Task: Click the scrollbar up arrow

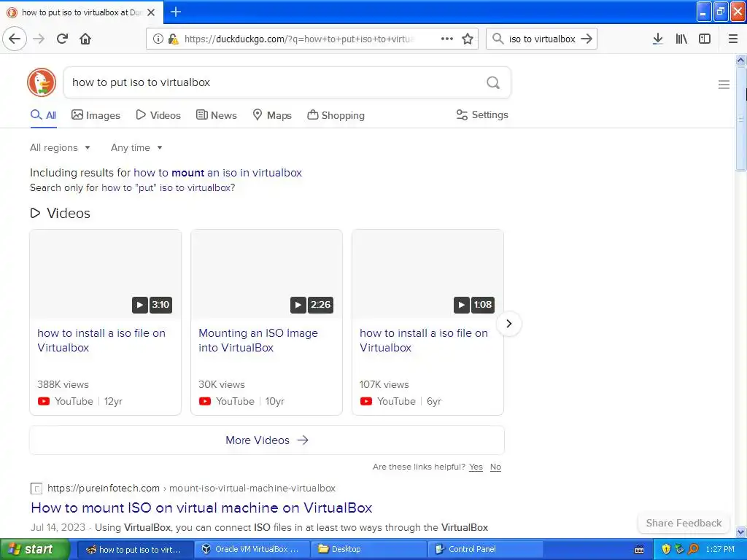Action: (741, 60)
